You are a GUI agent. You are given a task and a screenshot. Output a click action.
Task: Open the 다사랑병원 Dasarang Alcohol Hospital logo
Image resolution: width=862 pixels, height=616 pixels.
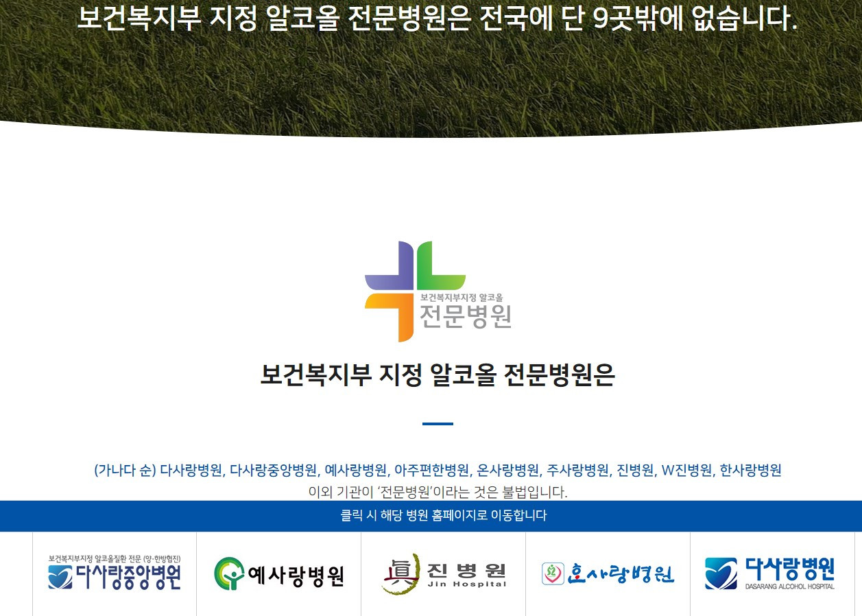770,573
